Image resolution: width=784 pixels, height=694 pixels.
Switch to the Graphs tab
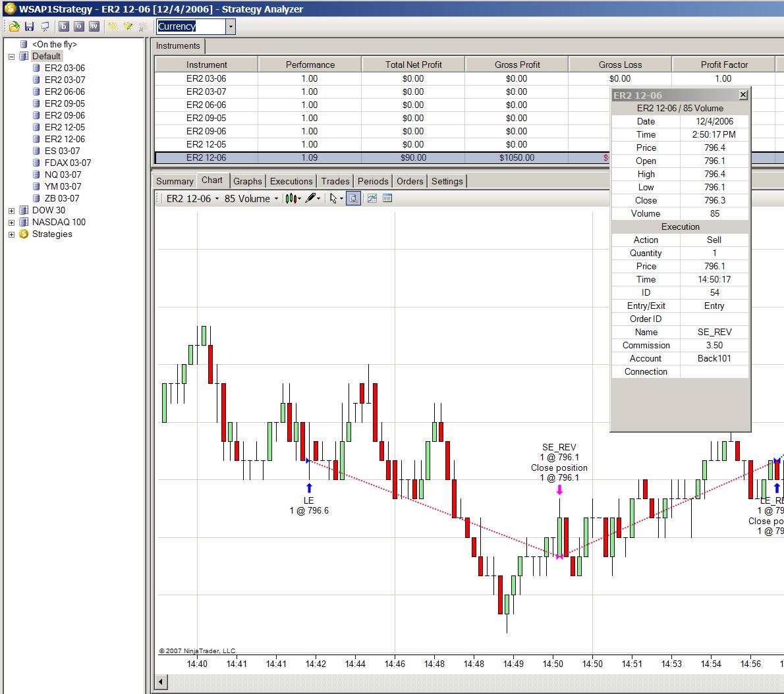[x=248, y=181]
